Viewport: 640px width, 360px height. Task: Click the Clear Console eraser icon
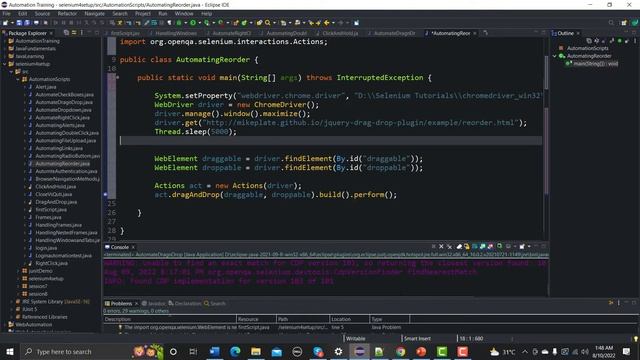(459, 247)
